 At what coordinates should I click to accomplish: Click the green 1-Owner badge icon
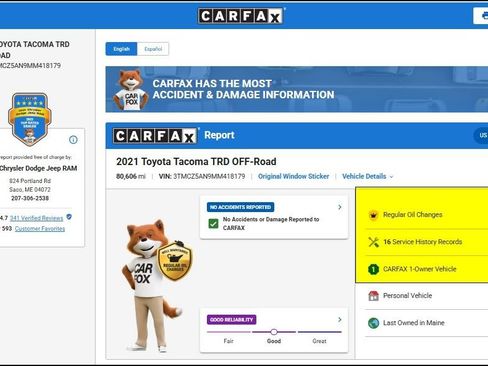(x=373, y=269)
